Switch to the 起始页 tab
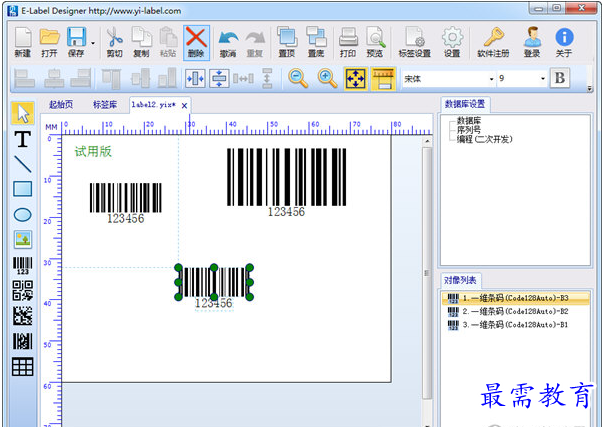 click(x=61, y=104)
